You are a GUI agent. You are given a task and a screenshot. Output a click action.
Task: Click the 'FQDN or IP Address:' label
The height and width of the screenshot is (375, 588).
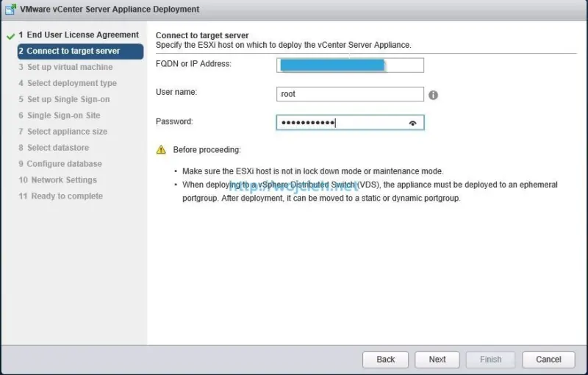pyautogui.click(x=193, y=64)
